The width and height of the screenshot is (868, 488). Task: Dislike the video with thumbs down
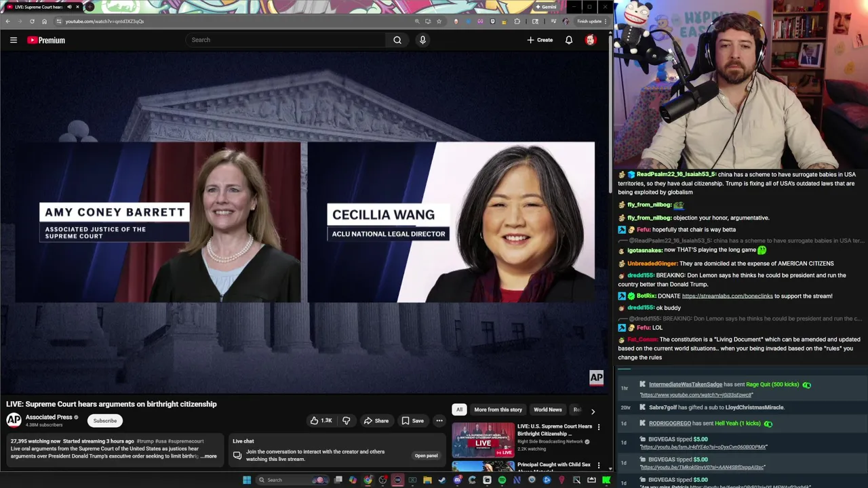pos(347,421)
